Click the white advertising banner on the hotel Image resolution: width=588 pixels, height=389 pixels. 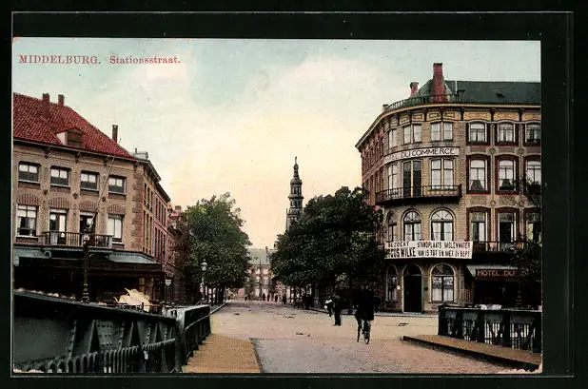pyautogui.click(x=428, y=249)
